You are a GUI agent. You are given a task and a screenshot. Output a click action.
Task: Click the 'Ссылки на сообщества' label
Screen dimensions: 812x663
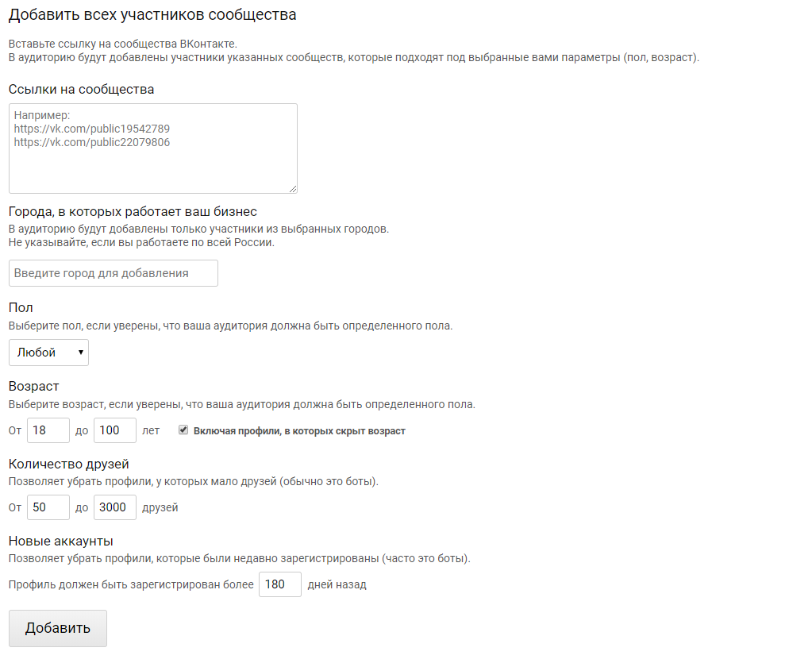[x=81, y=89]
